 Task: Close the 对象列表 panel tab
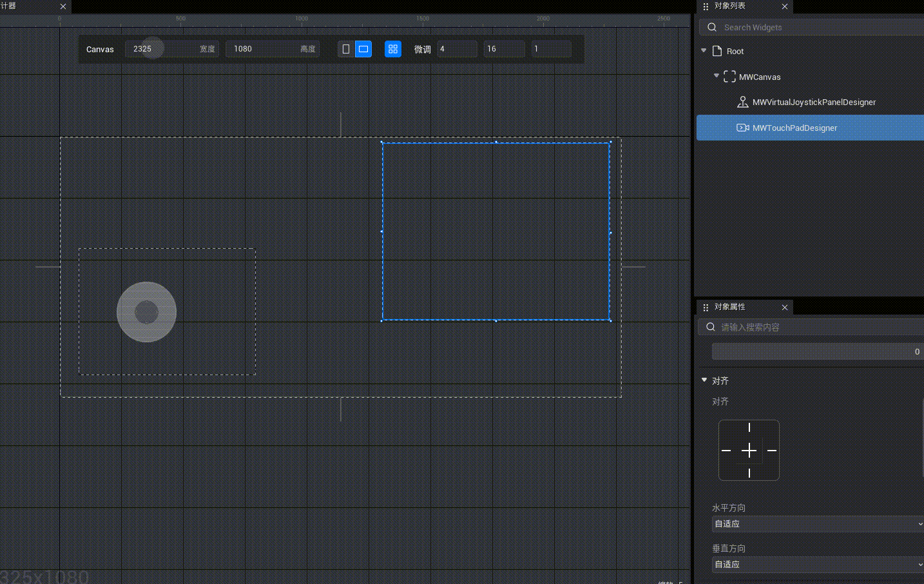pyautogui.click(x=785, y=6)
